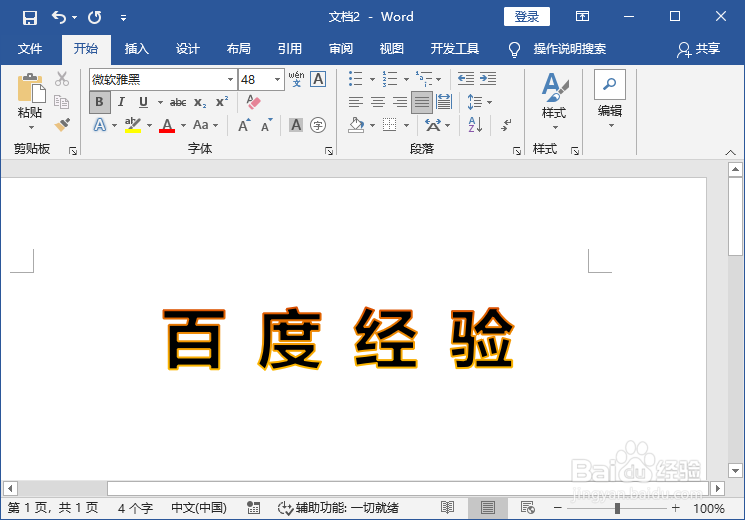Click the Save icon in quick access toolbar
Image resolution: width=745 pixels, height=520 pixels.
tap(29, 18)
